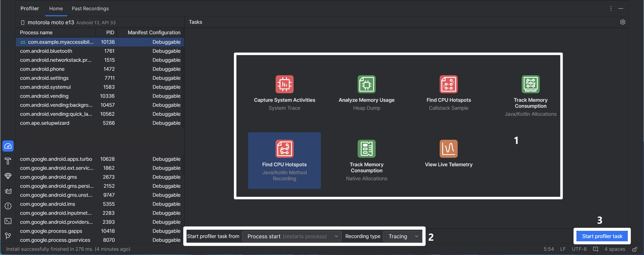Click the Install successfully finished status message
This screenshot has height=255, width=644.
coord(68,249)
